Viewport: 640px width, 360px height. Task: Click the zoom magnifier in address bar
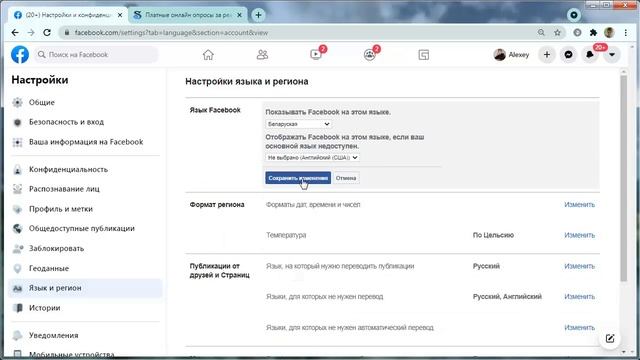(541, 33)
